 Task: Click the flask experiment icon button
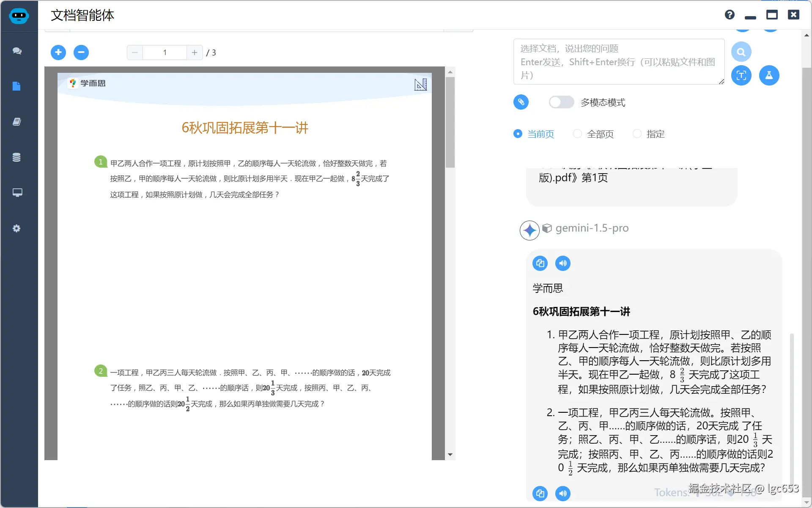pos(769,76)
